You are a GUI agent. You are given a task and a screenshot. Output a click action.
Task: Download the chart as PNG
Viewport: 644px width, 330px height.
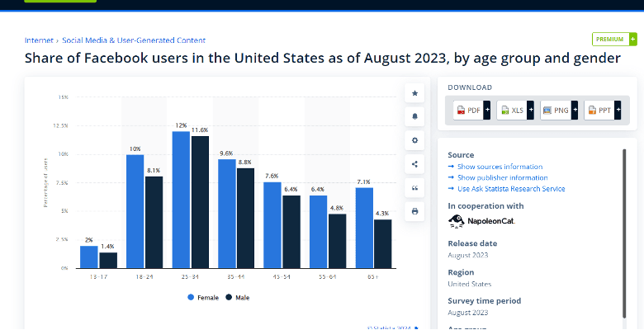(559, 110)
